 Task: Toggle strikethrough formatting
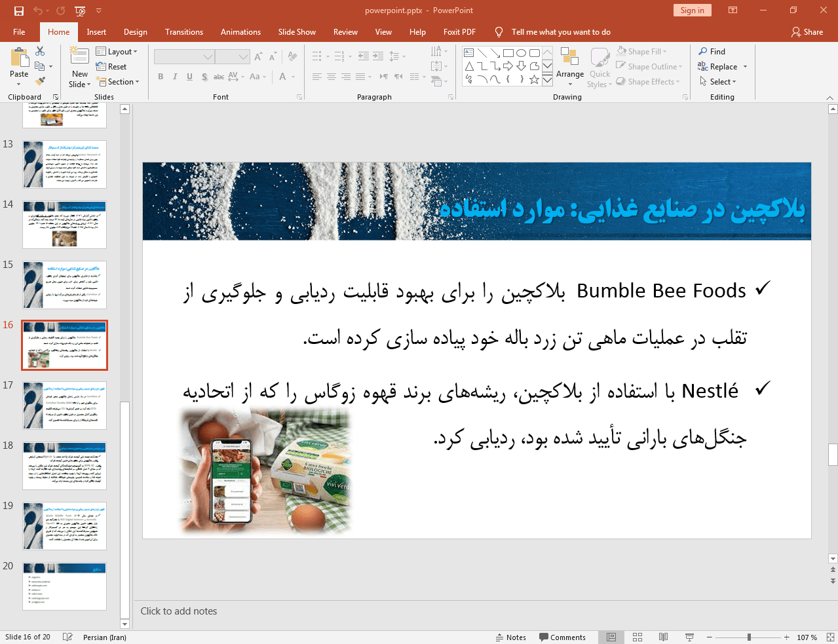click(219, 77)
